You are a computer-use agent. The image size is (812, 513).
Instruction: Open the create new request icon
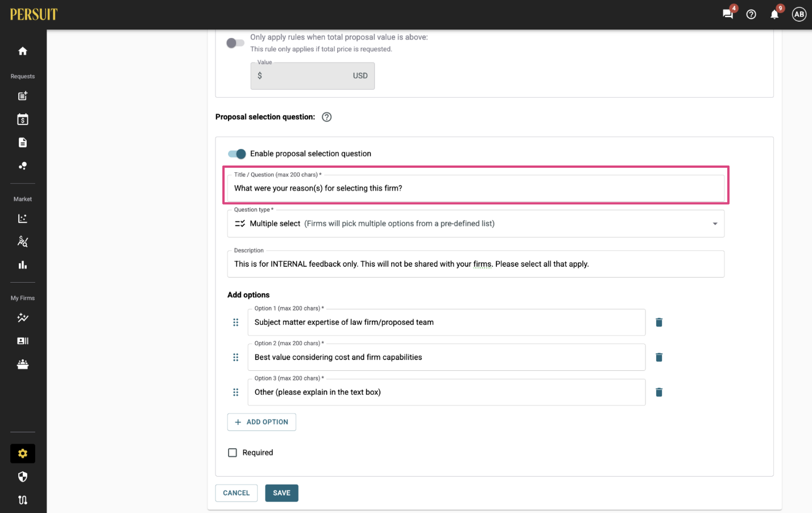(x=23, y=96)
